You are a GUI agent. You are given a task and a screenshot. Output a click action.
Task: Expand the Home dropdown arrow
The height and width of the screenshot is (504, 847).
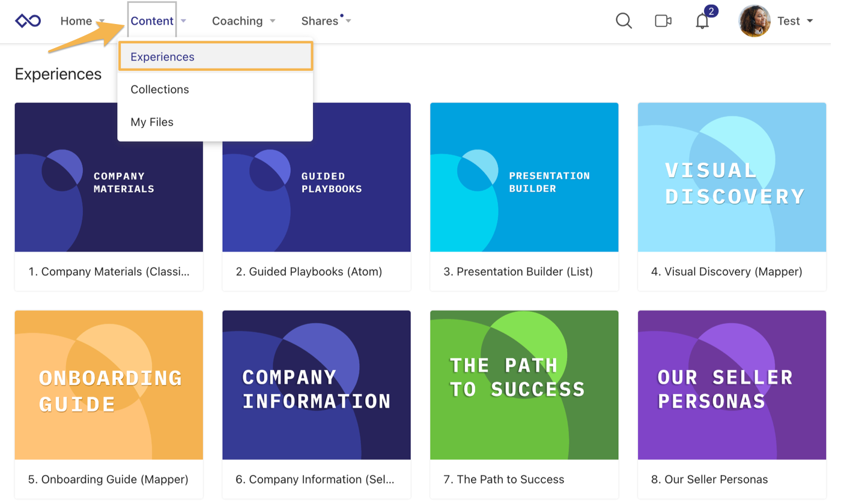point(102,21)
